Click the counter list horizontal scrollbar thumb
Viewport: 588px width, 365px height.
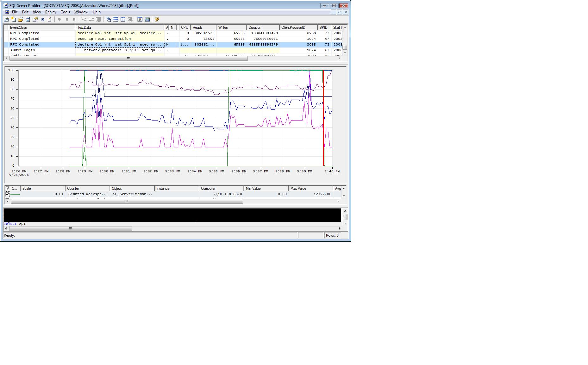tap(127, 201)
